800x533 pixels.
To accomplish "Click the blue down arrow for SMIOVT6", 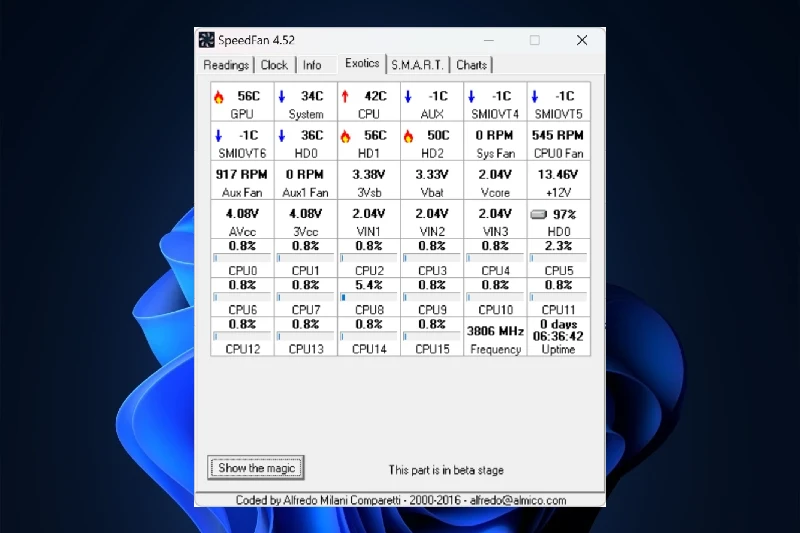I will [219, 136].
